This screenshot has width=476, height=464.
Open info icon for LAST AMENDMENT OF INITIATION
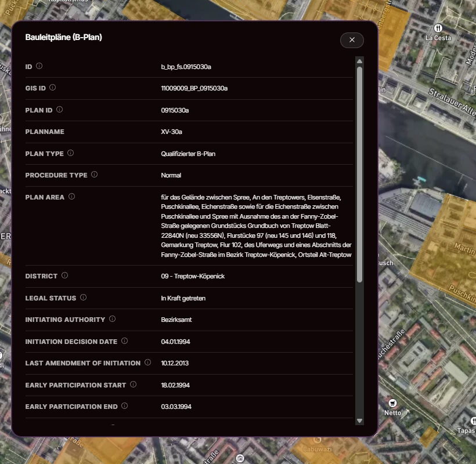click(x=148, y=362)
